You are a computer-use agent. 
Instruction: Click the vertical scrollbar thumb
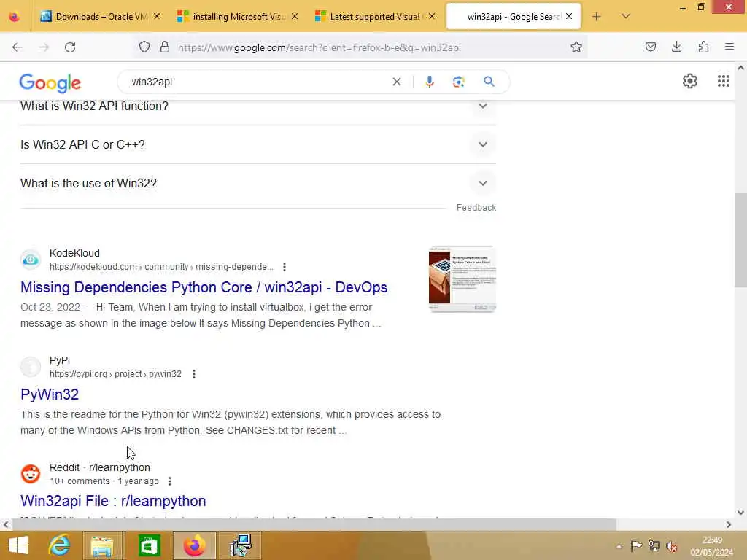(740, 239)
